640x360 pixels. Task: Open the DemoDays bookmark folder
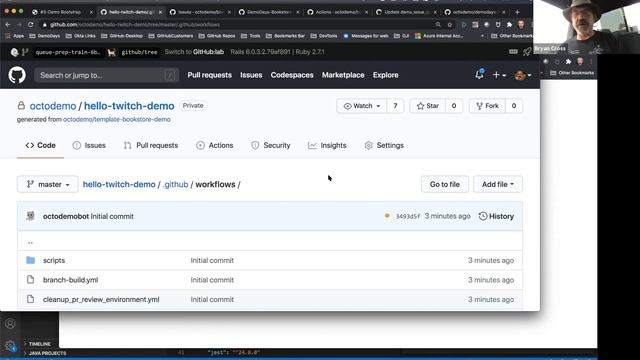[x=44, y=36]
